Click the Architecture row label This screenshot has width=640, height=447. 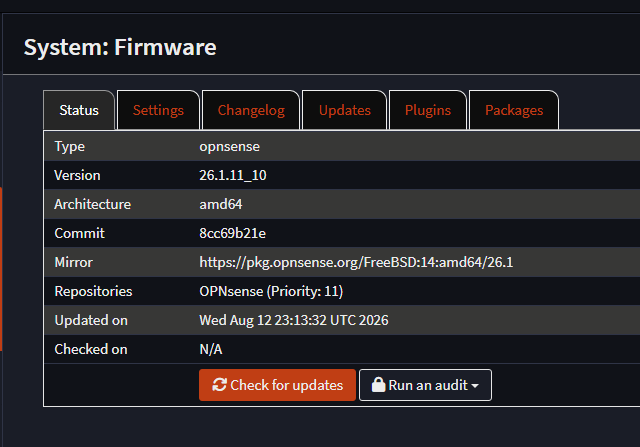click(x=93, y=204)
